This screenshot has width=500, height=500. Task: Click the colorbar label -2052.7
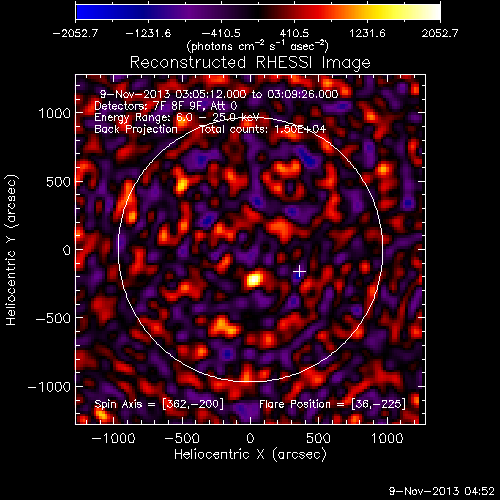click(x=75, y=33)
